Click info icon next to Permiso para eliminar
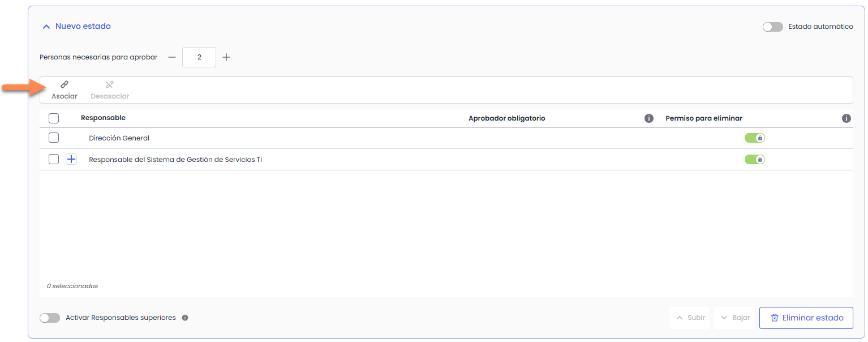The width and height of the screenshot is (868, 342). point(846,118)
